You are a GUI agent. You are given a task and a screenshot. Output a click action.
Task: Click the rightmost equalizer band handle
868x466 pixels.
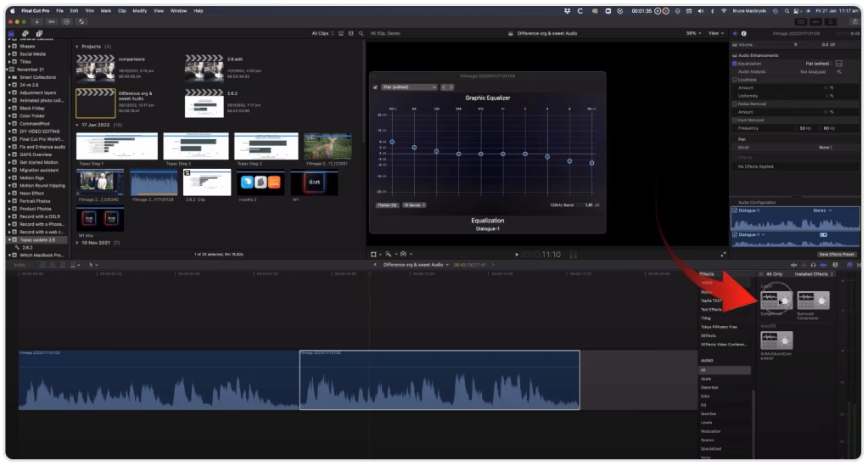coord(591,163)
